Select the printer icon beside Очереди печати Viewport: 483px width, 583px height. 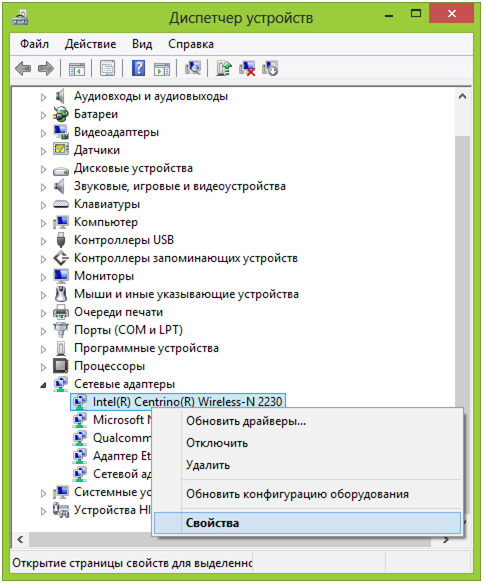click(61, 312)
